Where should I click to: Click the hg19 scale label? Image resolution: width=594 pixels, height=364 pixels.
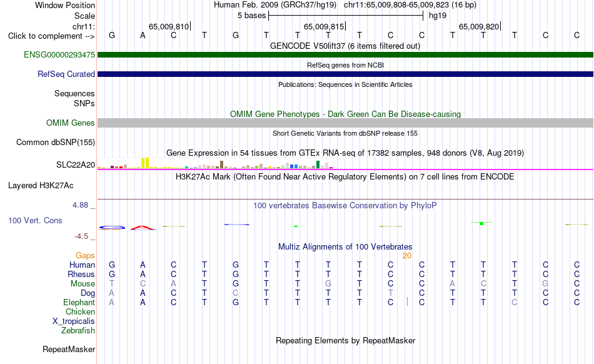coord(438,16)
